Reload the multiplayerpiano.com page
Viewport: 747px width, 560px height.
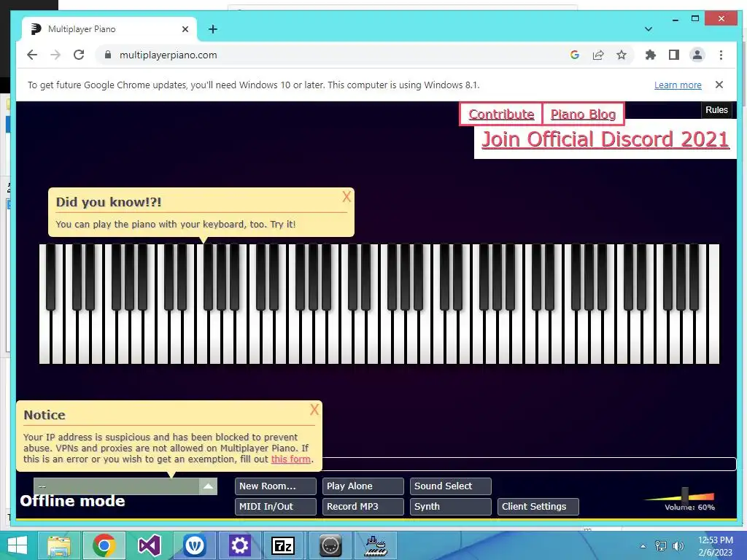[79, 55]
